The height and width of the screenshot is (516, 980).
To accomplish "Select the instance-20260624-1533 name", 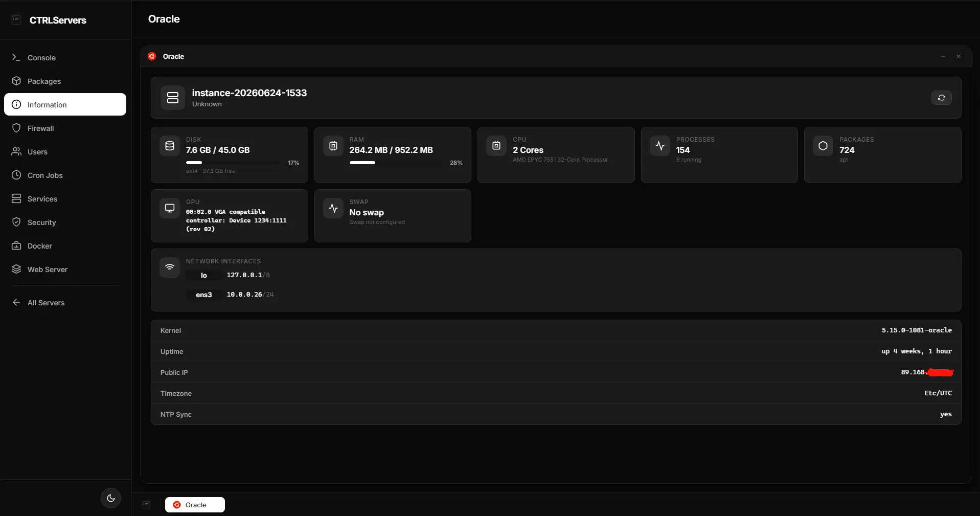I will [249, 93].
